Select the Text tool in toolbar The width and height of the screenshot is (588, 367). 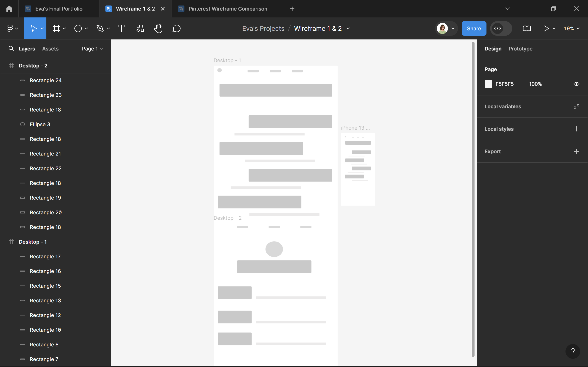(x=122, y=28)
